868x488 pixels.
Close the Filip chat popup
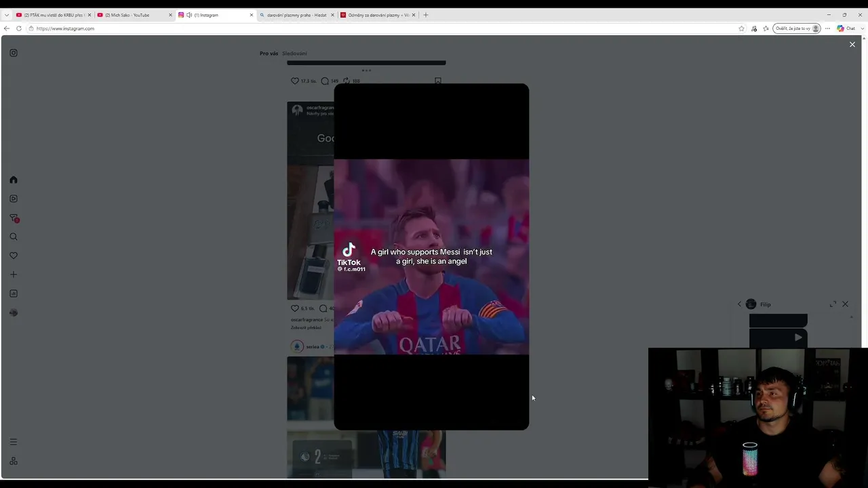(x=845, y=304)
